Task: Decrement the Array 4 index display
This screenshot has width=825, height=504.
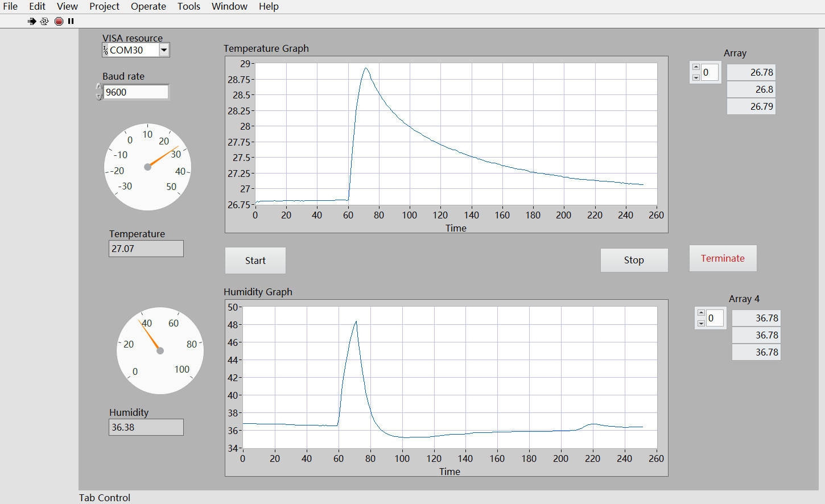Action: (701, 323)
